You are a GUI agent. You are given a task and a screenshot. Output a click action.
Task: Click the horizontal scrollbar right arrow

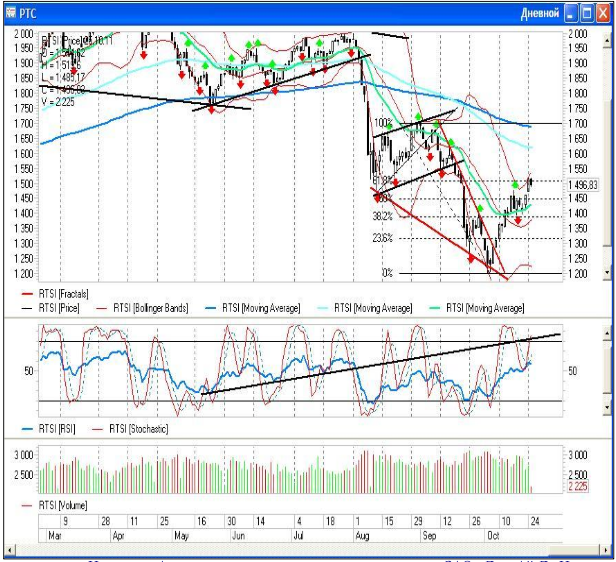click(607, 550)
